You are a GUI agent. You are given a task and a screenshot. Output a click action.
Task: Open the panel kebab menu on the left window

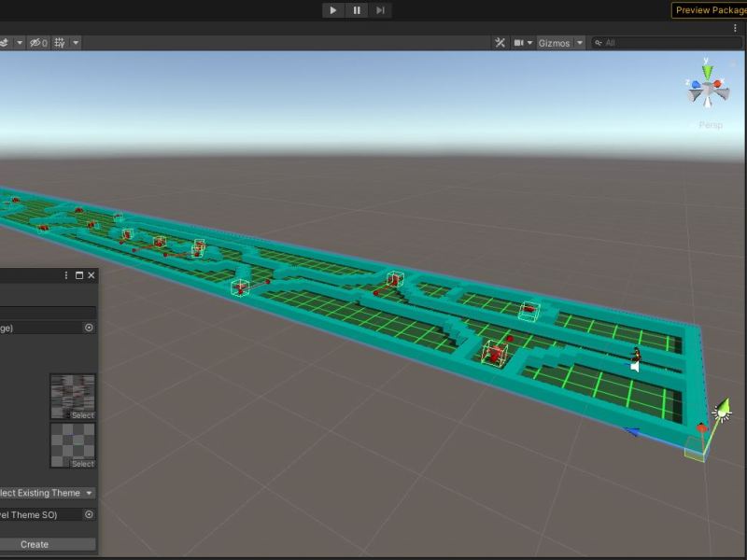click(64, 275)
